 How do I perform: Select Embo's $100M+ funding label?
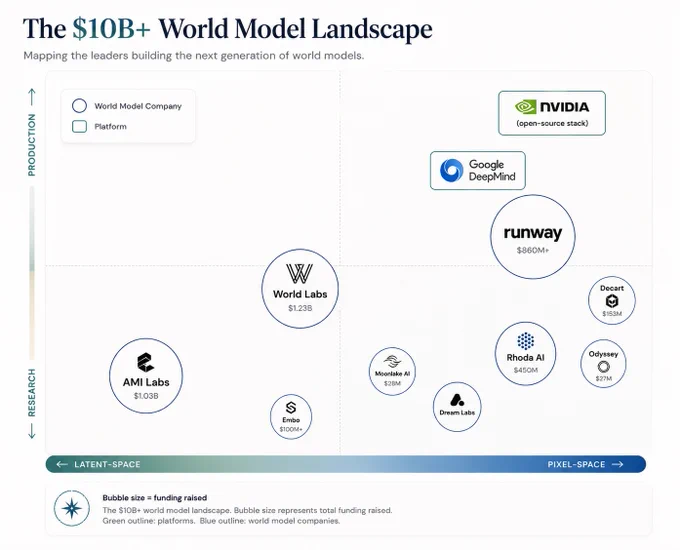tap(291, 429)
